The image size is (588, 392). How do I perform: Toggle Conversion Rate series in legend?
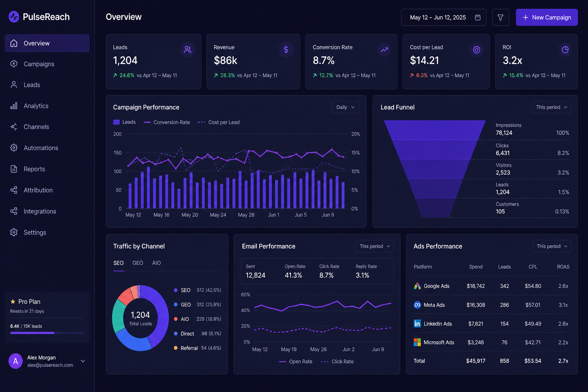[167, 122]
